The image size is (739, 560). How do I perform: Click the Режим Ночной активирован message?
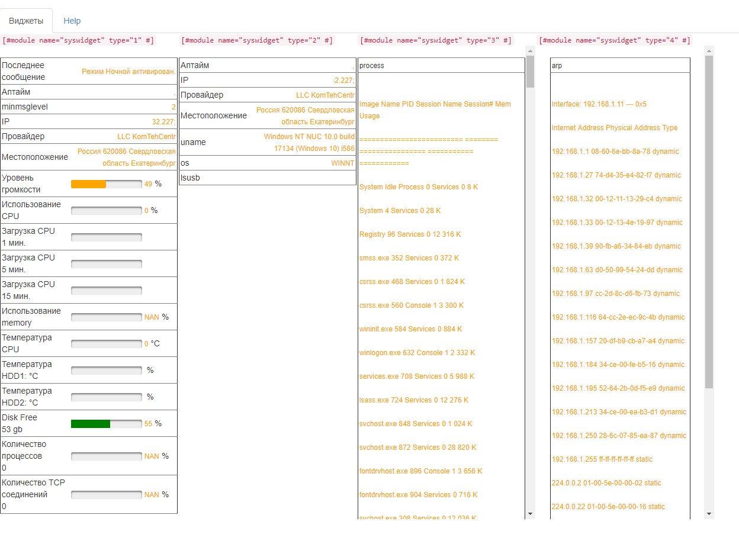[x=128, y=72]
